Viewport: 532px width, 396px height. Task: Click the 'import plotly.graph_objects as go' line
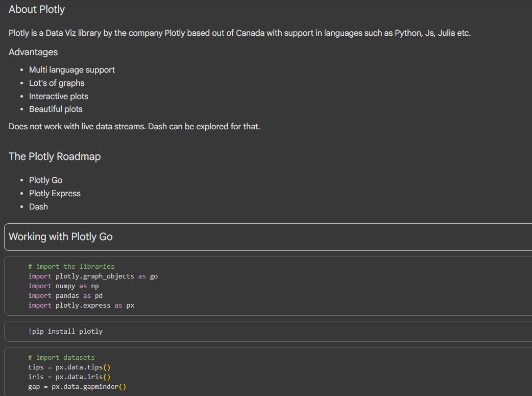[93, 276]
